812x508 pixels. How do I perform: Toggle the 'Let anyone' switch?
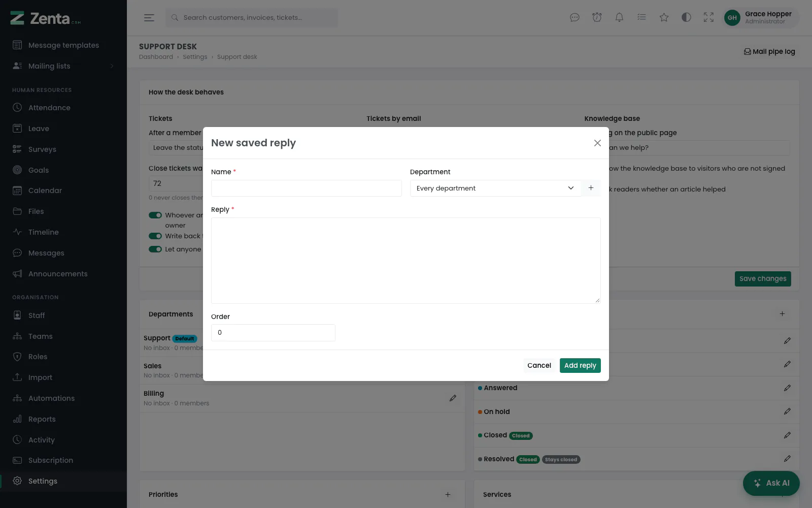point(155,249)
